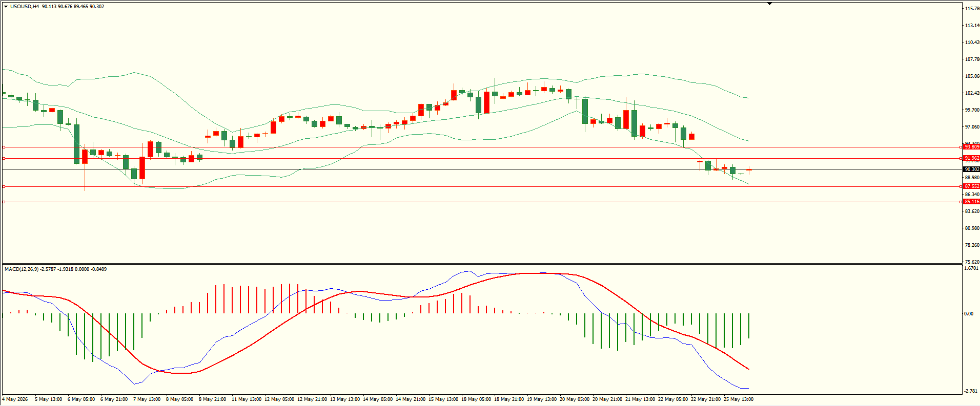Click the "15 May 13:00" time label

coord(443,399)
